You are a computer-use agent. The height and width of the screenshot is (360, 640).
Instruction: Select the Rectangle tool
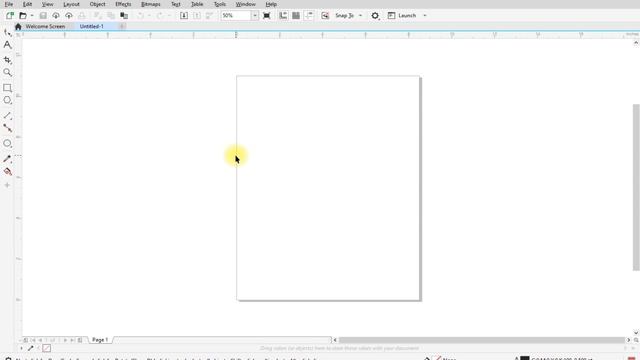[7, 88]
